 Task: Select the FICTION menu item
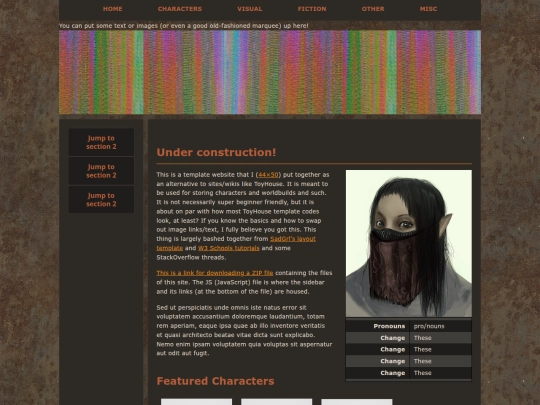coord(312,9)
